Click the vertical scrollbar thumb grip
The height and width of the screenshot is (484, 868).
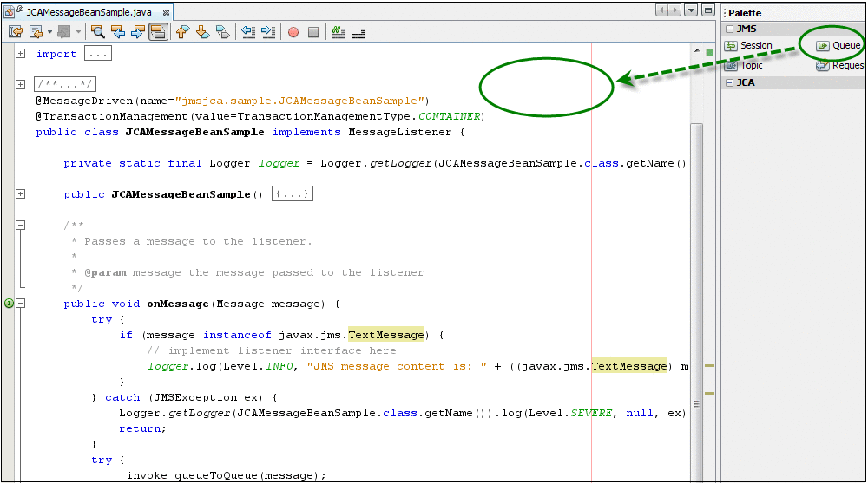click(696, 404)
